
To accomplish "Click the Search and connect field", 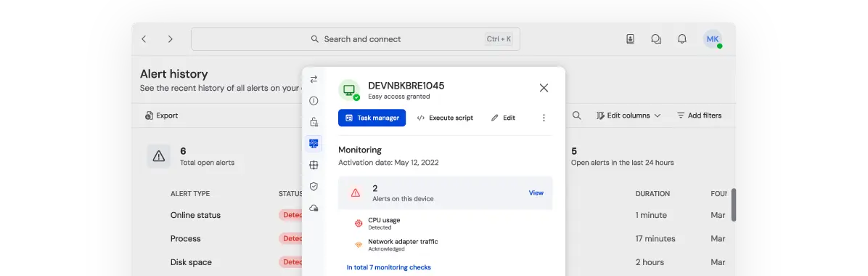I will [356, 38].
